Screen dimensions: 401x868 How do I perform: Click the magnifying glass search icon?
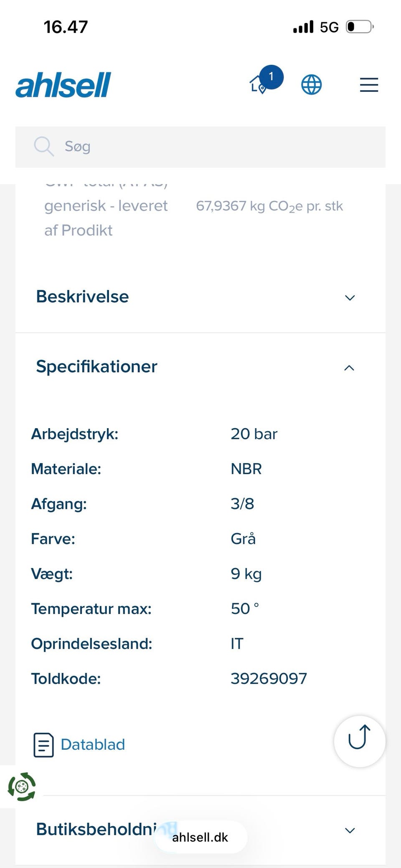point(43,146)
